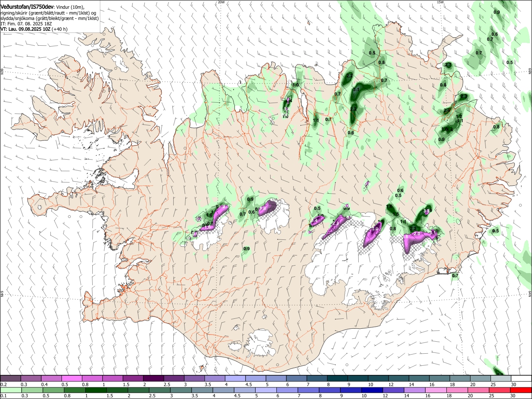
Task: Click the 2.0 value on the purple snow area
Action: pos(417,234)
